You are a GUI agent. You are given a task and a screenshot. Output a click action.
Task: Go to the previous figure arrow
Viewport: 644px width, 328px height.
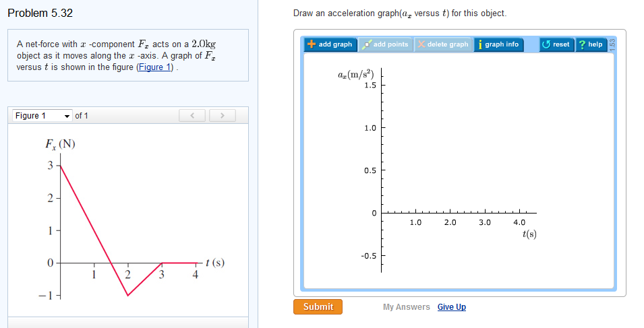coord(192,116)
